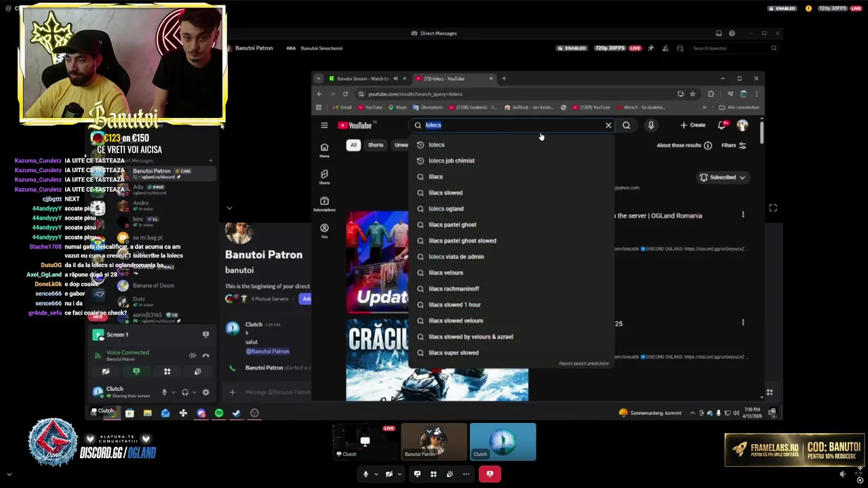Open the soundboard in Discord voice panel
Screen dimensions: 868x488
[x=197, y=371]
